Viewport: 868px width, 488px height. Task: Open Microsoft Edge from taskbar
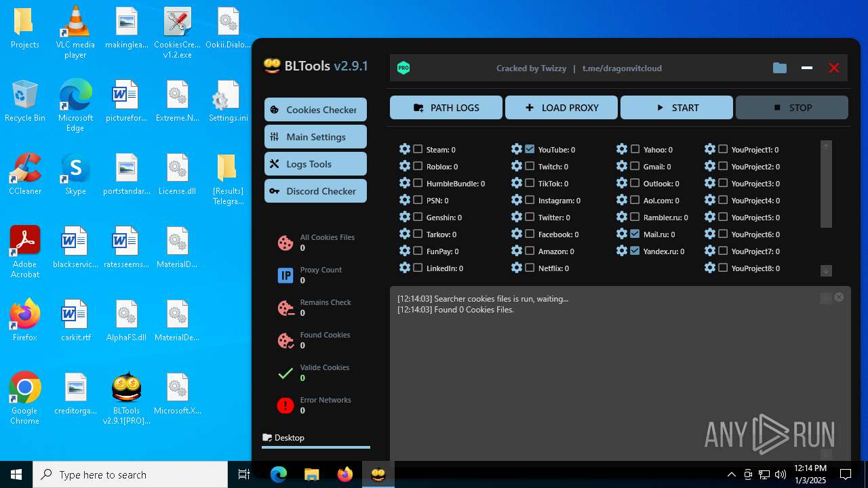coord(279,474)
